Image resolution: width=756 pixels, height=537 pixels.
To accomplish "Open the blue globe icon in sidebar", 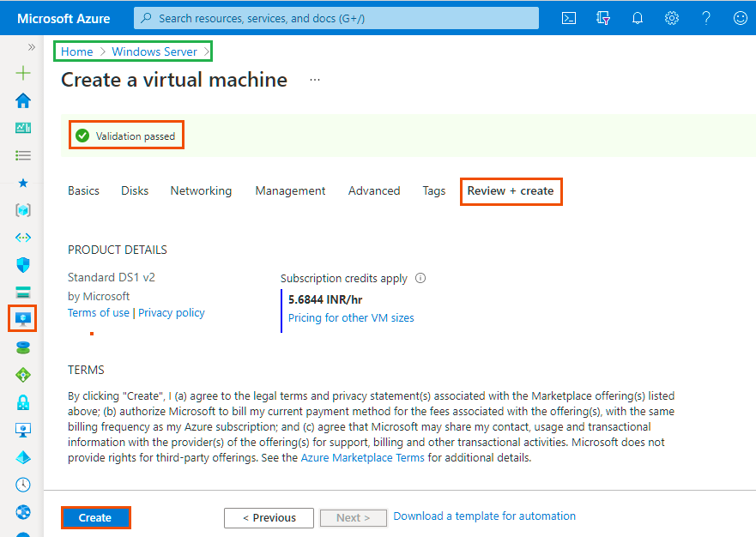I will coord(23,512).
